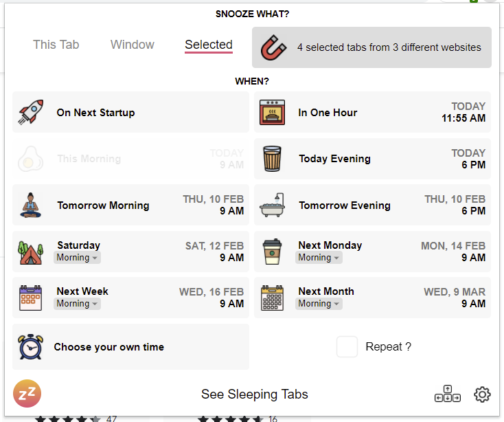Viewport: 504px width, 422px height.
Task: Click the alarm clock icon
Action: [x=31, y=347]
